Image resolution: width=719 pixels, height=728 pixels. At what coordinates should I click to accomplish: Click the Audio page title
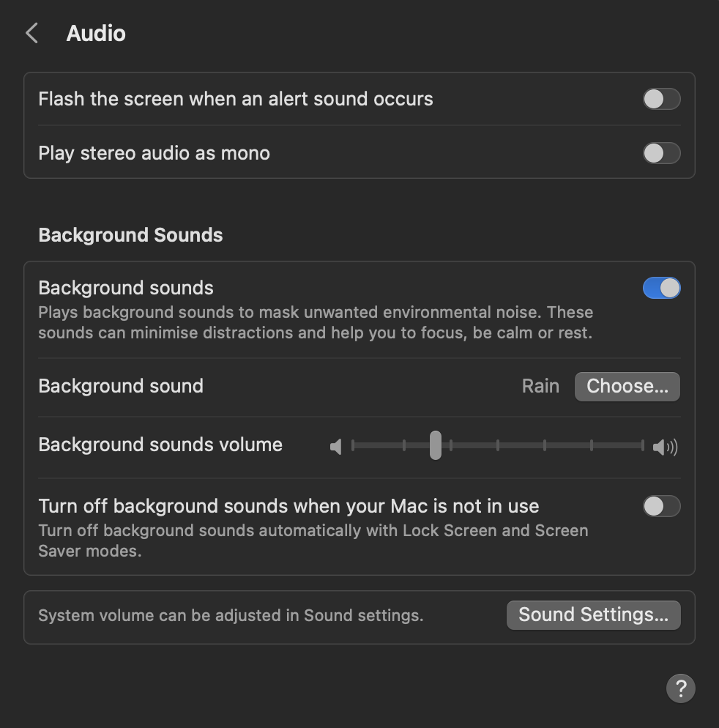click(x=96, y=34)
